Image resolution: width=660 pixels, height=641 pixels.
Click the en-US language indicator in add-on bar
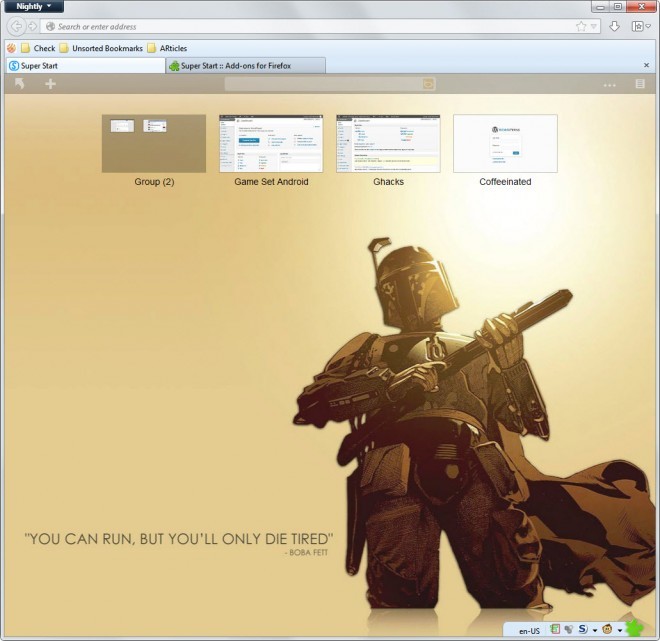(529, 631)
